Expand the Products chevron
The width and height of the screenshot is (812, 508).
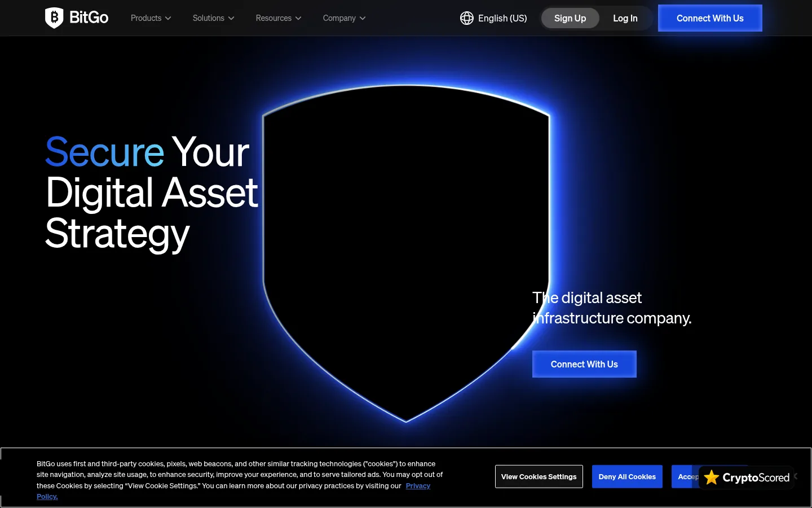168,18
